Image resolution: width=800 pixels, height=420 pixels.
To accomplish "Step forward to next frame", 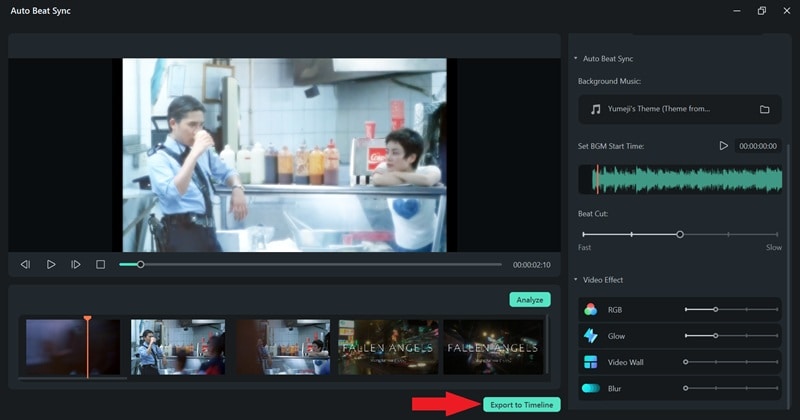I will tap(76, 264).
